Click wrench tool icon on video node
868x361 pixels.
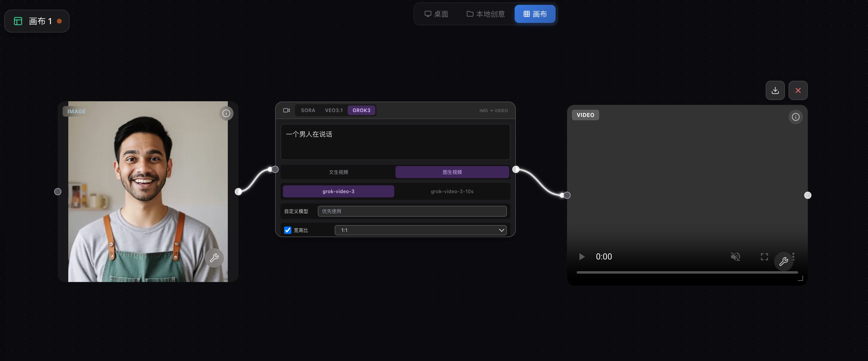[x=783, y=262]
